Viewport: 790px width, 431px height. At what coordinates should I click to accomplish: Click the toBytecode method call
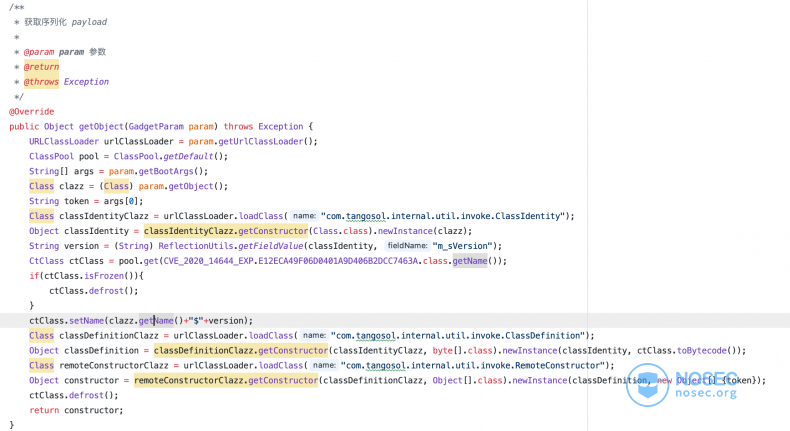coord(702,350)
